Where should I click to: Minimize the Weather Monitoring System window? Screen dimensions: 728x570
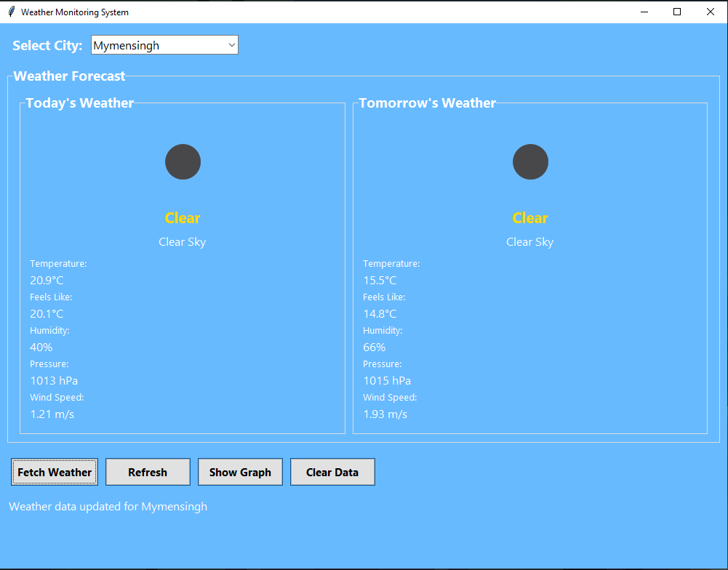[x=644, y=12]
